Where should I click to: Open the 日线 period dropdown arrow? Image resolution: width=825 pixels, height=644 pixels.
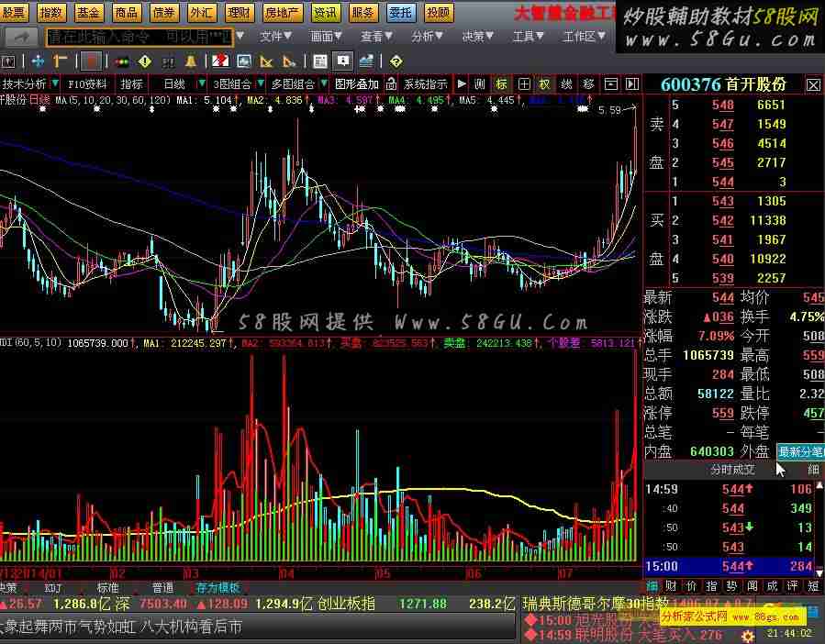[202, 83]
